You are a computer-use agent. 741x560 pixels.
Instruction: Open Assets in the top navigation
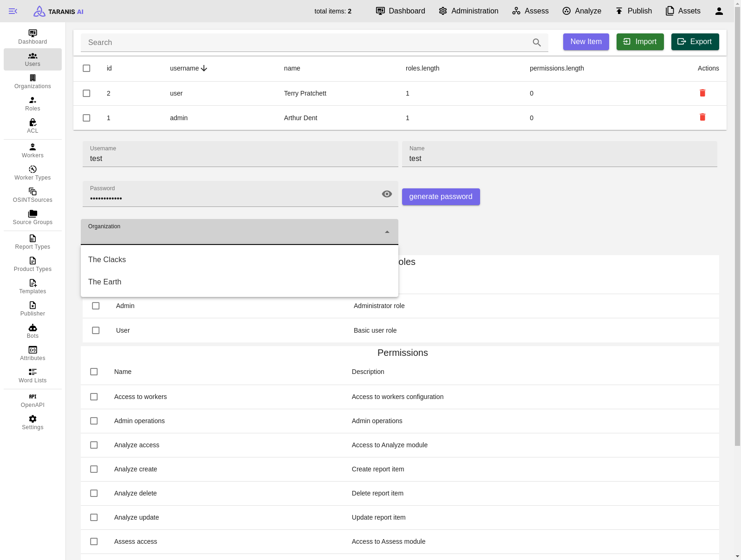click(683, 11)
